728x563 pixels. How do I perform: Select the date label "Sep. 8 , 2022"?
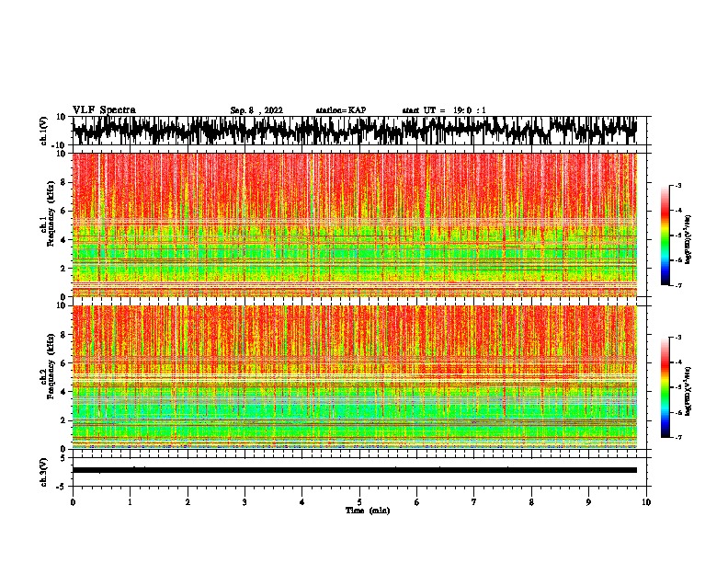(x=256, y=110)
